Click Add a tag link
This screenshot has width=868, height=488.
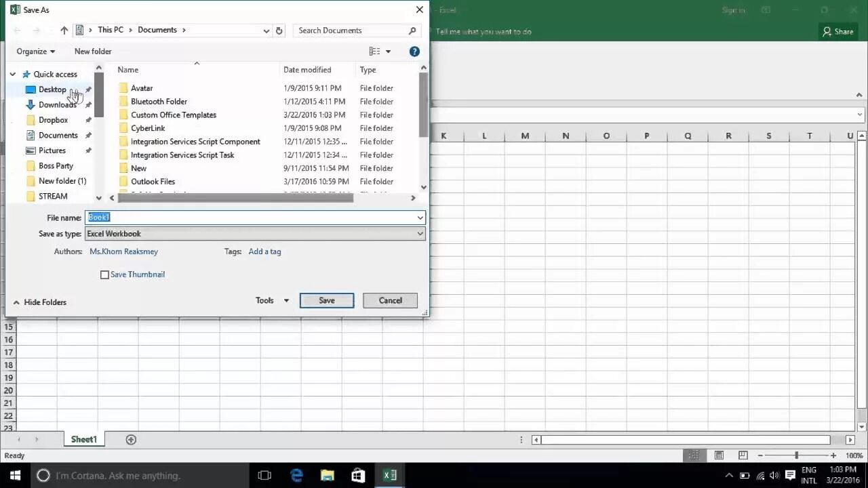click(264, 251)
